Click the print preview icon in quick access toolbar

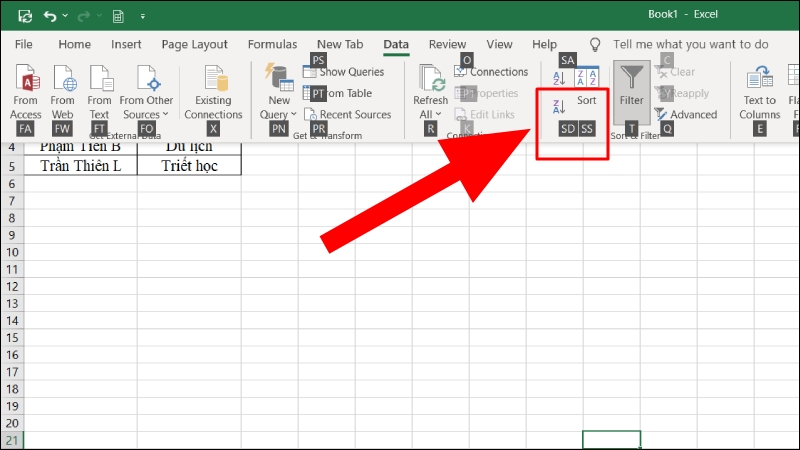point(118,16)
